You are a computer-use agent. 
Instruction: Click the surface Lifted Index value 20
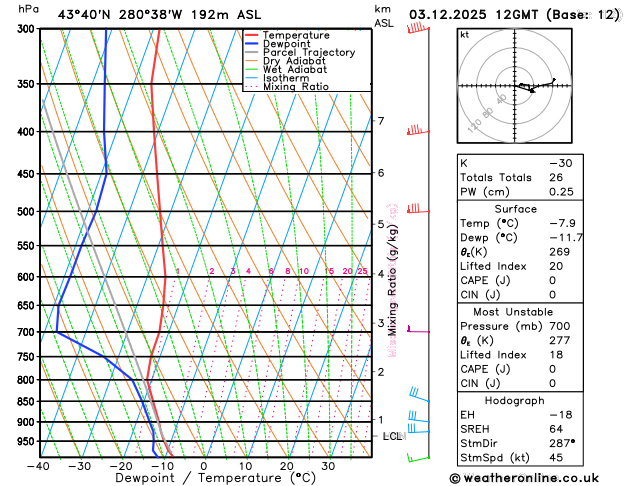pyautogui.click(x=556, y=266)
